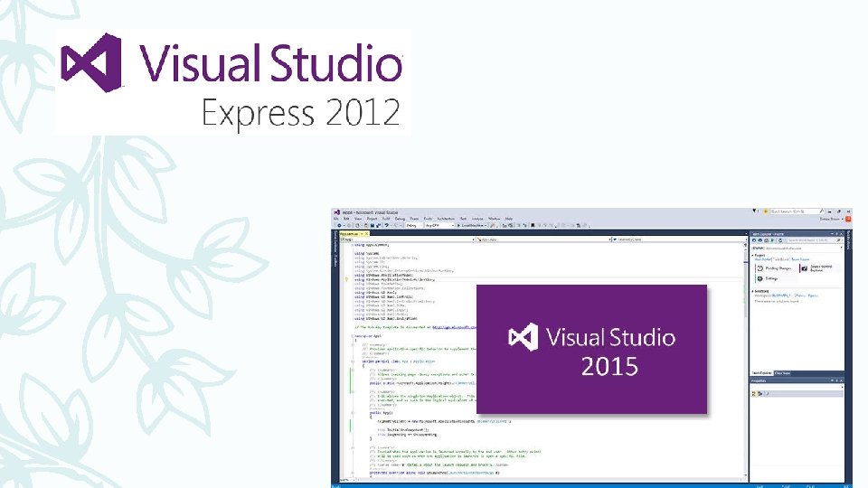868x488 pixels.
Task: Expand the Team Explorer team project dropdown arrow
Action: click(x=842, y=248)
